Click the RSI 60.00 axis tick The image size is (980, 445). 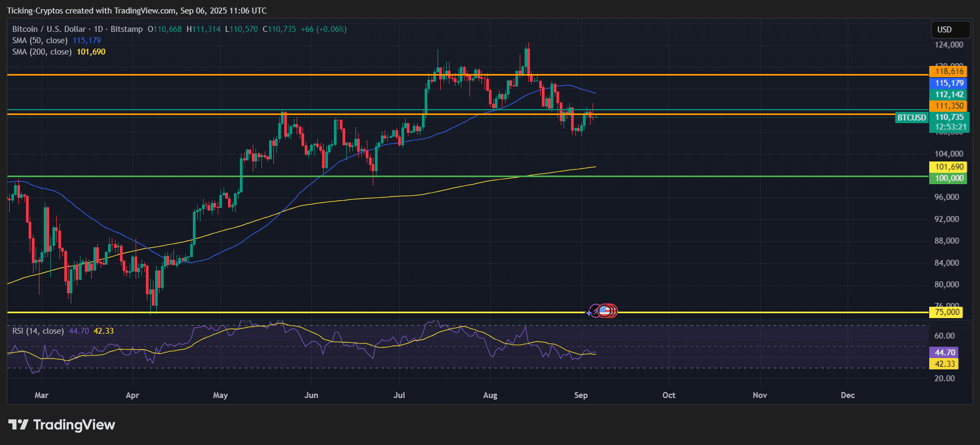945,336
